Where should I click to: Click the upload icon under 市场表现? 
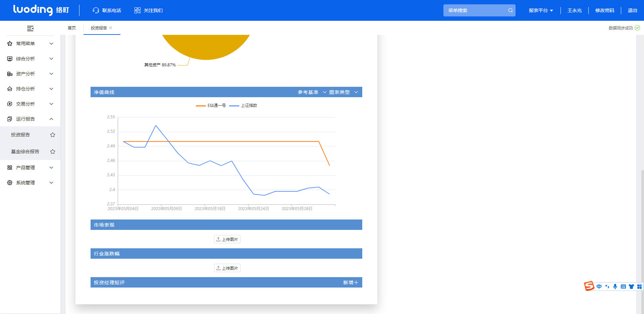tap(218, 239)
